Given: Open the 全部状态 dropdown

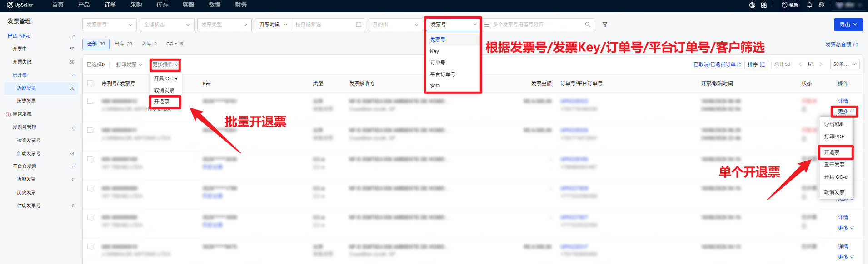Looking at the screenshot, I should pos(167,24).
